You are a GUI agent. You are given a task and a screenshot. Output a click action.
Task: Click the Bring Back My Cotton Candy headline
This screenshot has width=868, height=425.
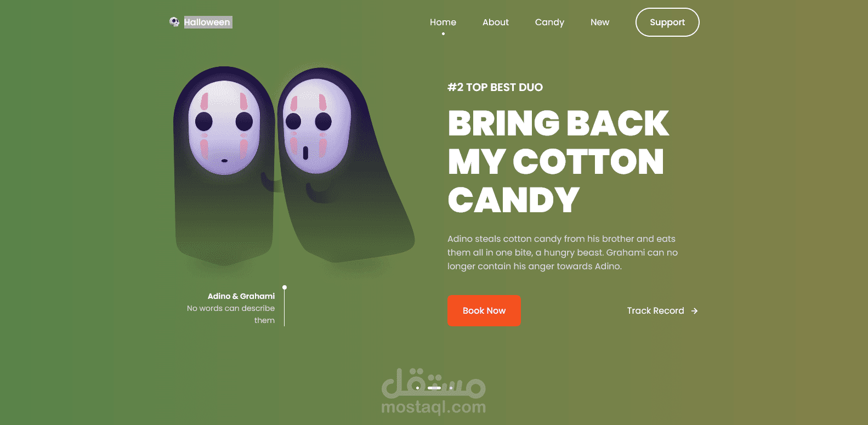pos(558,162)
